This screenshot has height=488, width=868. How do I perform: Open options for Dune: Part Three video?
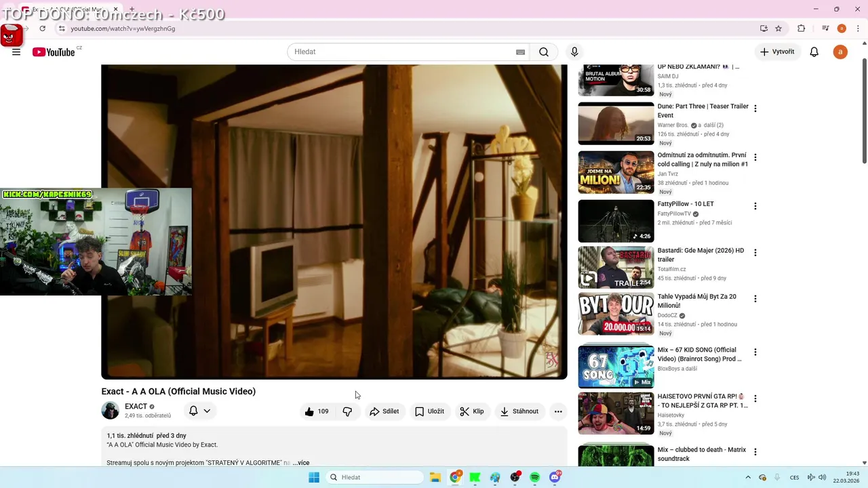[x=755, y=108]
